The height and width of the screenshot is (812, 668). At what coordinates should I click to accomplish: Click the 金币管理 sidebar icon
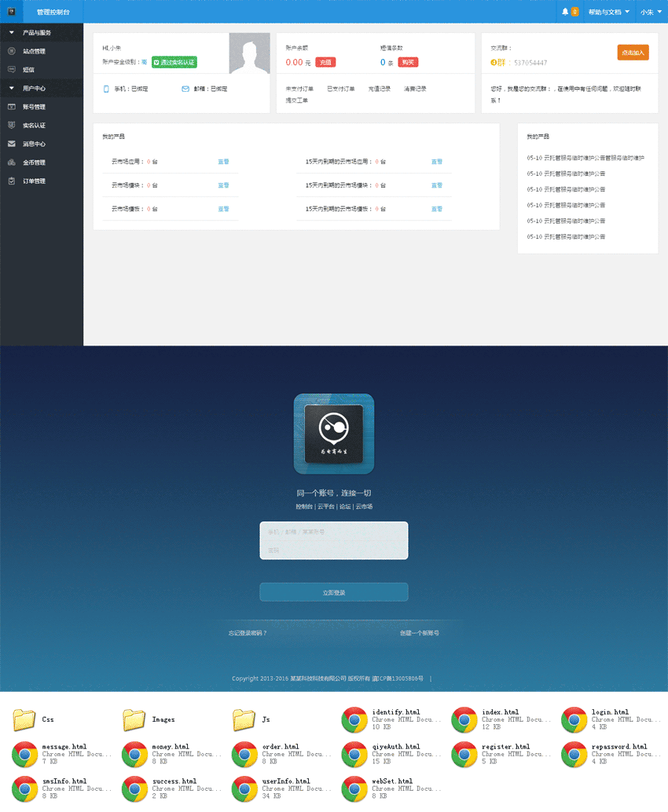[11, 163]
